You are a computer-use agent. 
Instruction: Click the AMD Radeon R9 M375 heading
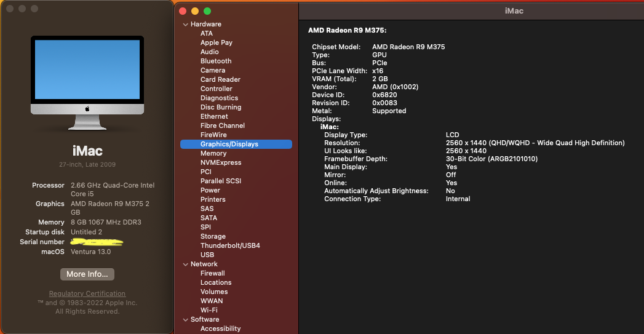(x=347, y=30)
